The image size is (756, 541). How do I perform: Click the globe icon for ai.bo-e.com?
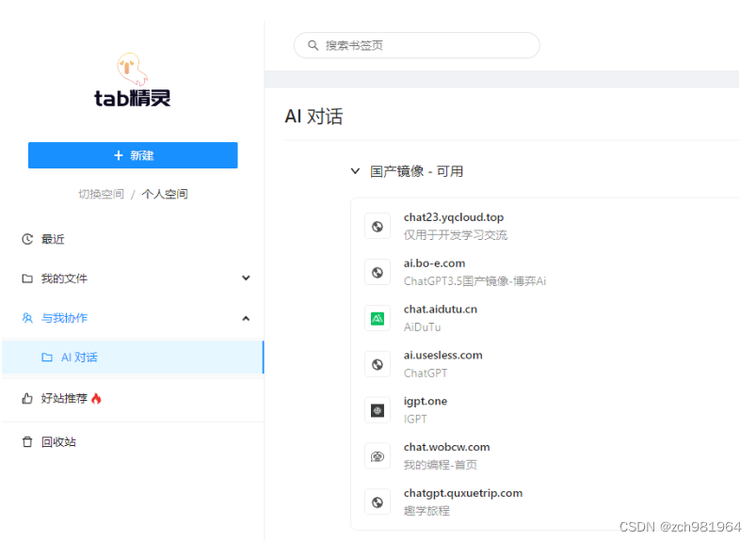tap(378, 272)
